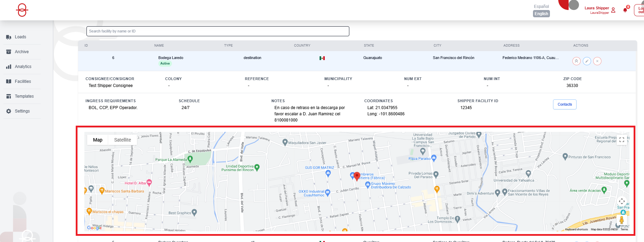The width and height of the screenshot is (644, 242).
Task: Open the Laura Shipper user profile icon
Action: (x=613, y=10)
